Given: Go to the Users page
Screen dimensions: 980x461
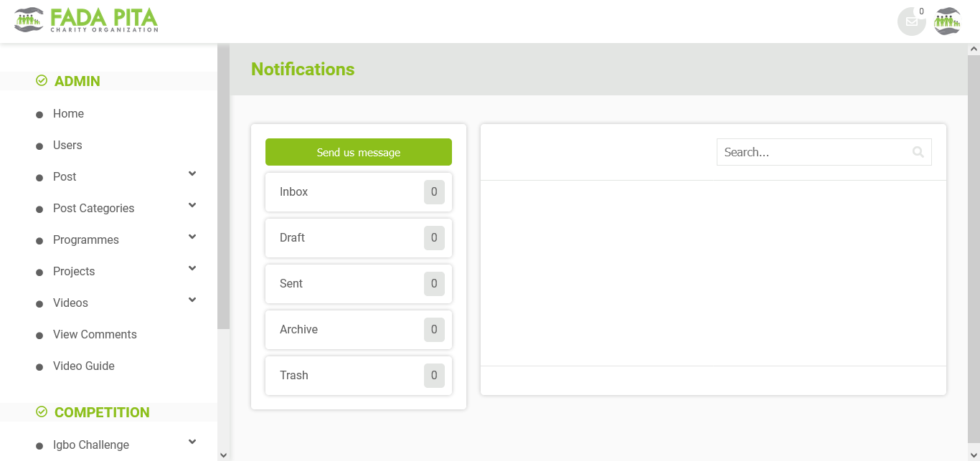Looking at the screenshot, I should [67, 146].
